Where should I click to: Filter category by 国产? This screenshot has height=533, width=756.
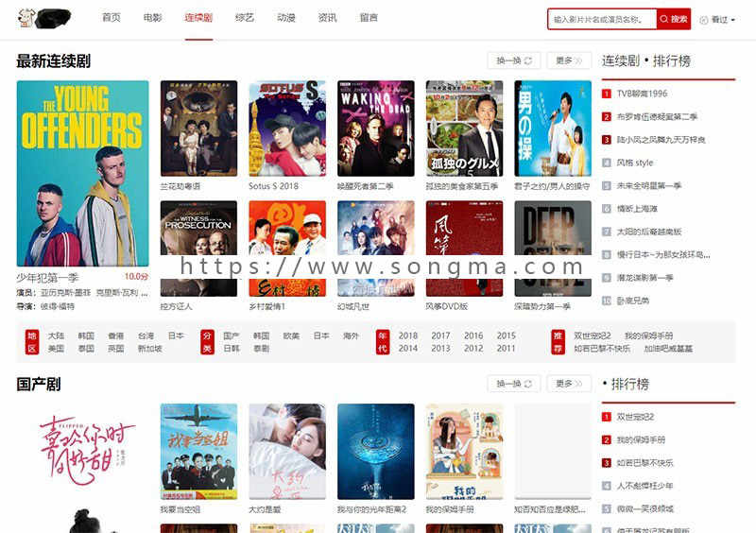pyautogui.click(x=232, y=335)
